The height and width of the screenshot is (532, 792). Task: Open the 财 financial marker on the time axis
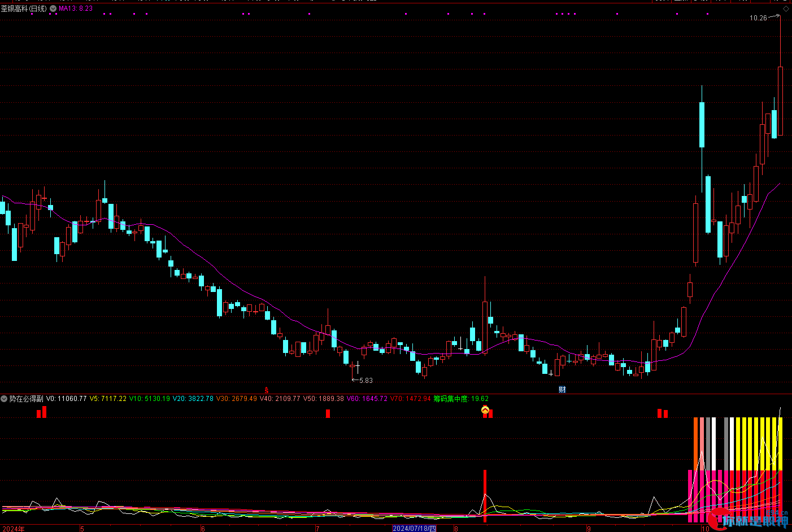coord(562,390)
